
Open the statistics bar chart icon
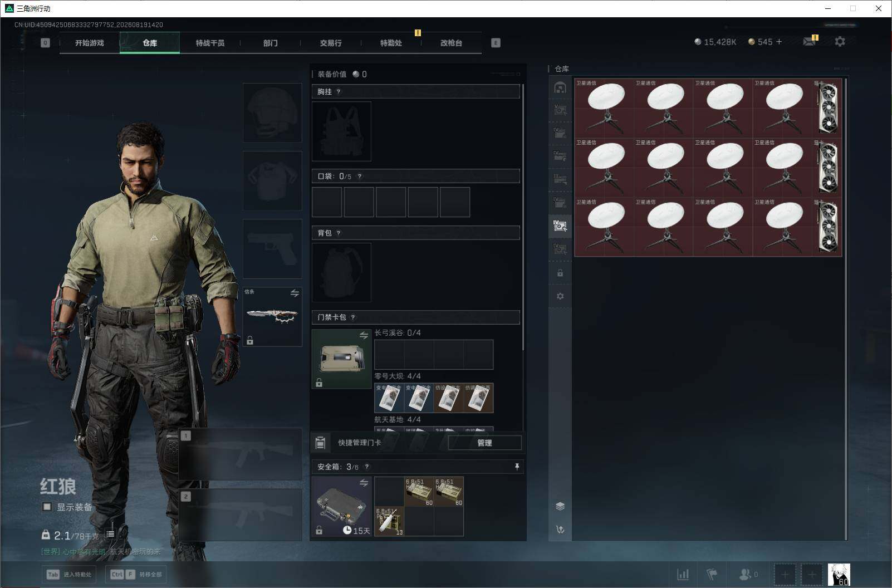click(x=683, y=574)
